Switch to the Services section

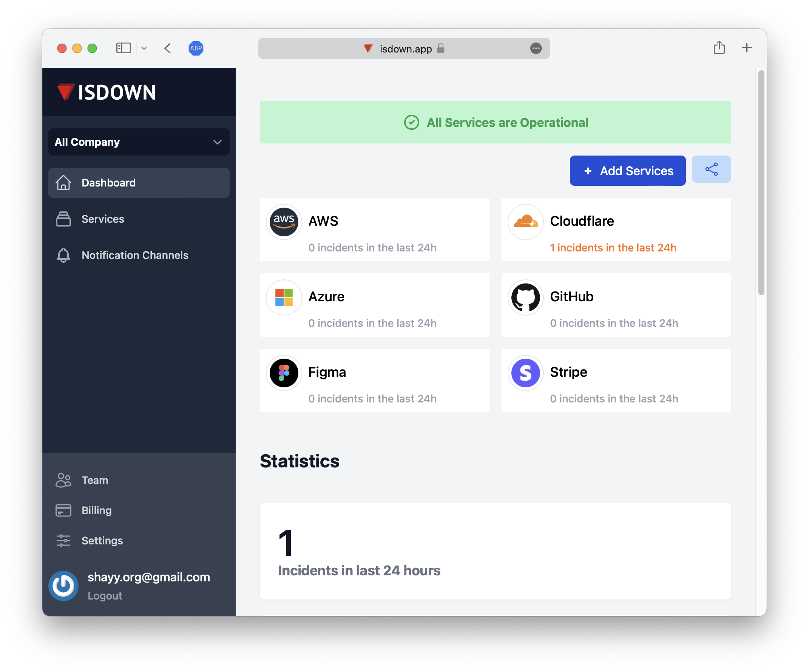pyautogui.click(x=102, y=219)
